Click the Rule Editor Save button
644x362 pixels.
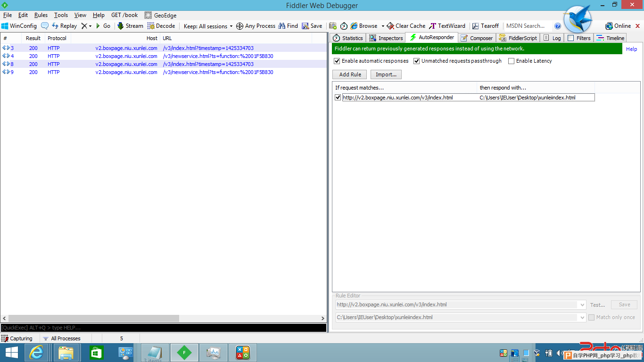pos(624,305)
